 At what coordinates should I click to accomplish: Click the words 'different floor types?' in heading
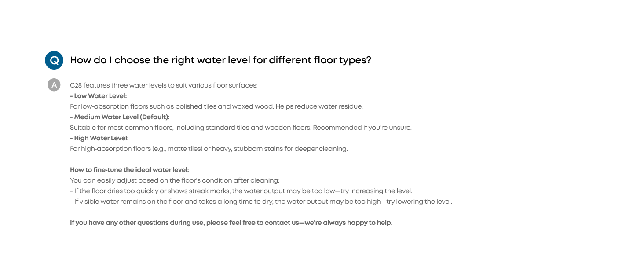320,60
